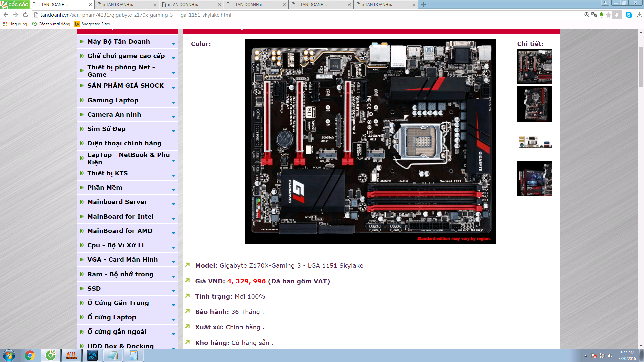
Task: Bookmark this page with the star icon
Action: click(608, 15)
